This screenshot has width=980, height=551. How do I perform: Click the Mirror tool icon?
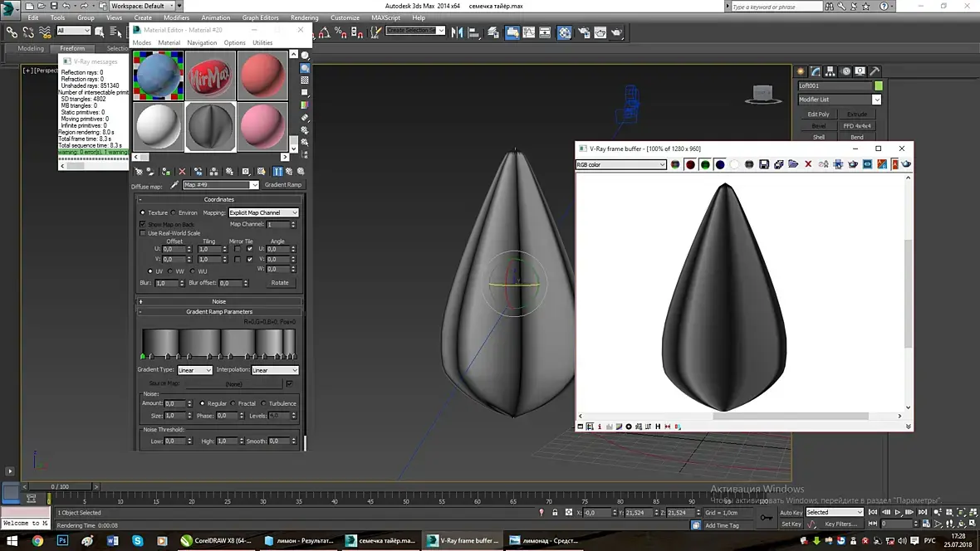(458, 32)
